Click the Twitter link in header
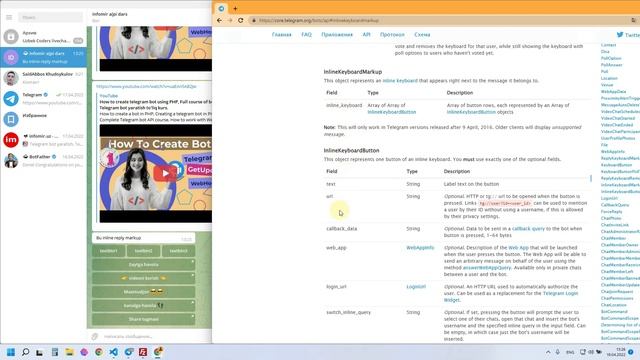Screen dimensions: 640x360 628,35
